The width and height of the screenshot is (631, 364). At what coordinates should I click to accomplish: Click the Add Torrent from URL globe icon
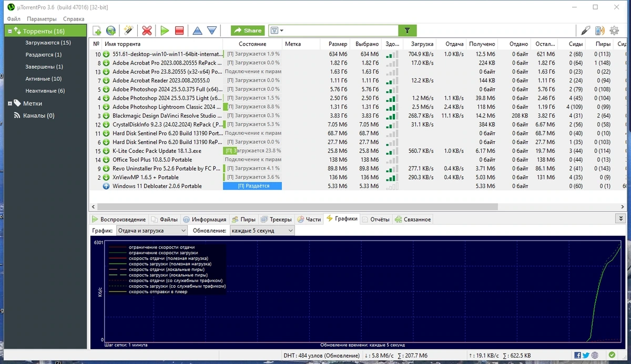111,31
